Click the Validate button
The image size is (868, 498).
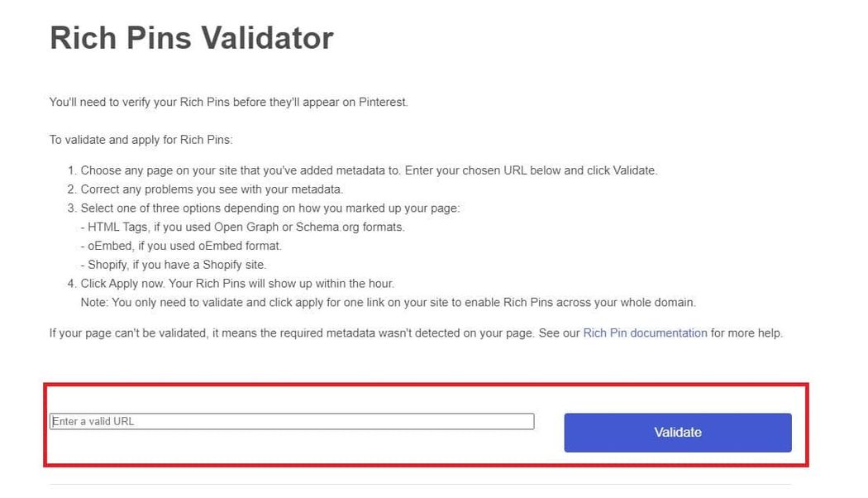tap(678, 432)
